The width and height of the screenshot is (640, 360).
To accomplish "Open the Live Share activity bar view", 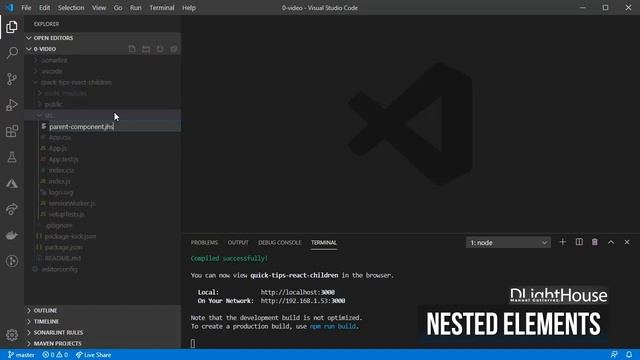I will [12, 209].
